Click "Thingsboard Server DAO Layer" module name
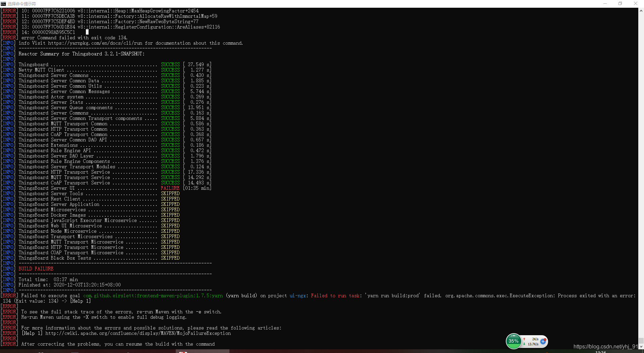Viewport: 644px width, 353px height. pos(56,156)
